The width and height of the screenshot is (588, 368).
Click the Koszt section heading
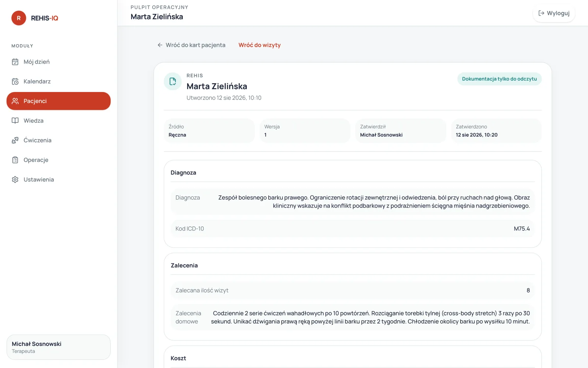click(178, 358)
